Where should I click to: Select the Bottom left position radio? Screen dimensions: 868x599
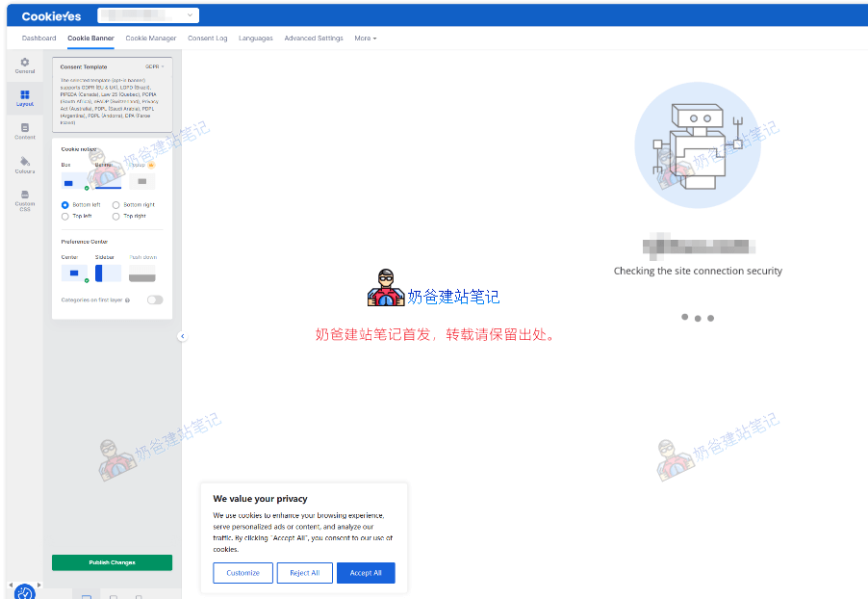pos(65,205)
